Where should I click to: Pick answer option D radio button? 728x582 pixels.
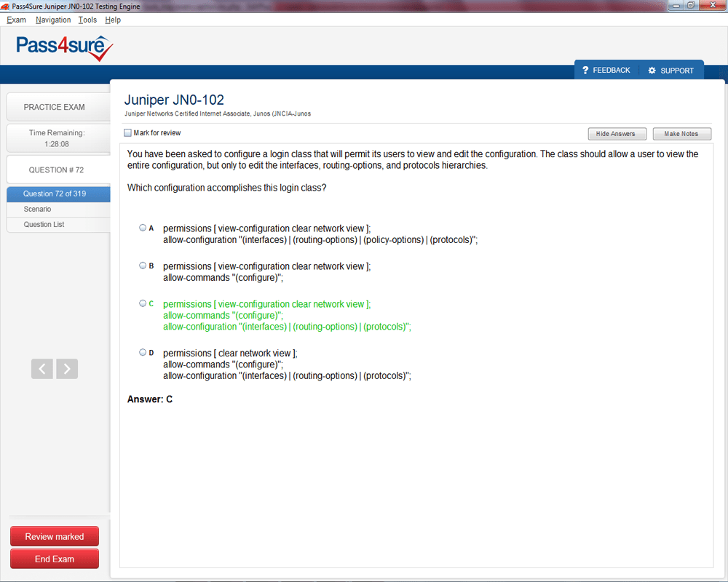click(x=143, y=352)
